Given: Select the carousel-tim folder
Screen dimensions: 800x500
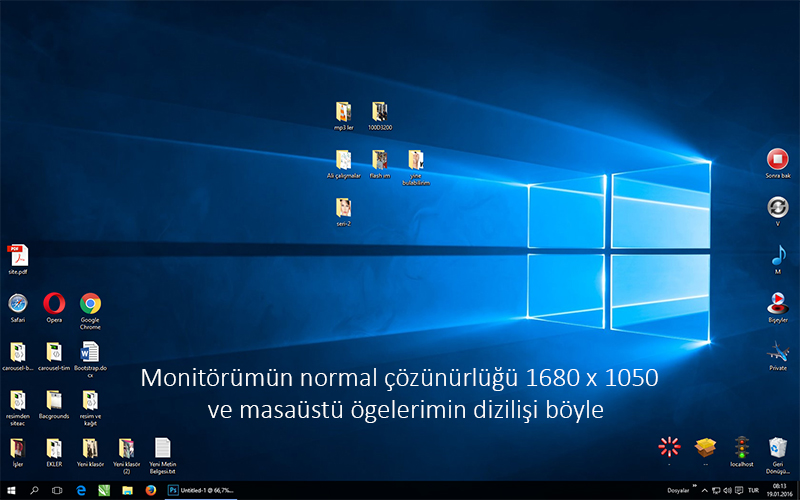Looking at the screenshot, I should coord(54,356).
